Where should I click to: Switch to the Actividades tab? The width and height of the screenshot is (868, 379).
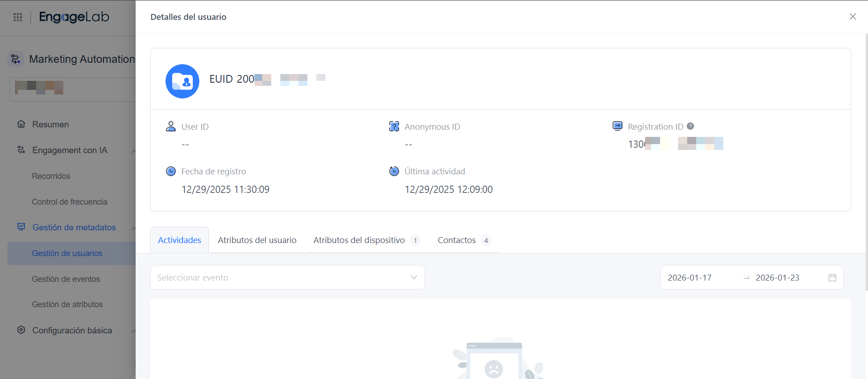[x=179, y=240]
